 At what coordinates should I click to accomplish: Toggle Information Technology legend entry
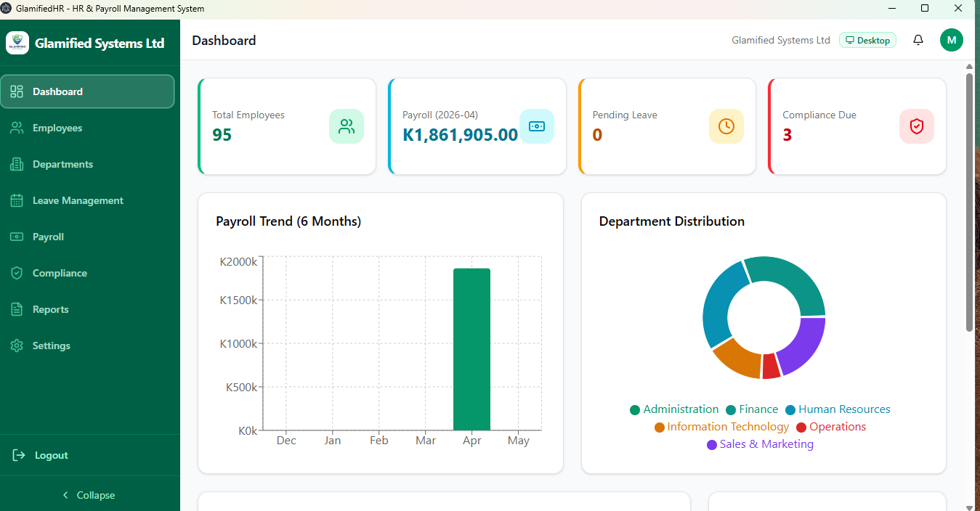[x=721, y=427]
